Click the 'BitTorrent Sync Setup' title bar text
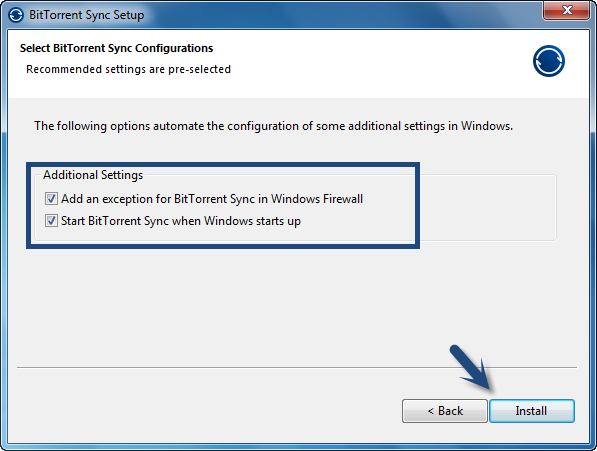Image resolution: width=597 pixels, height=451 pixels. click(86, 15)
